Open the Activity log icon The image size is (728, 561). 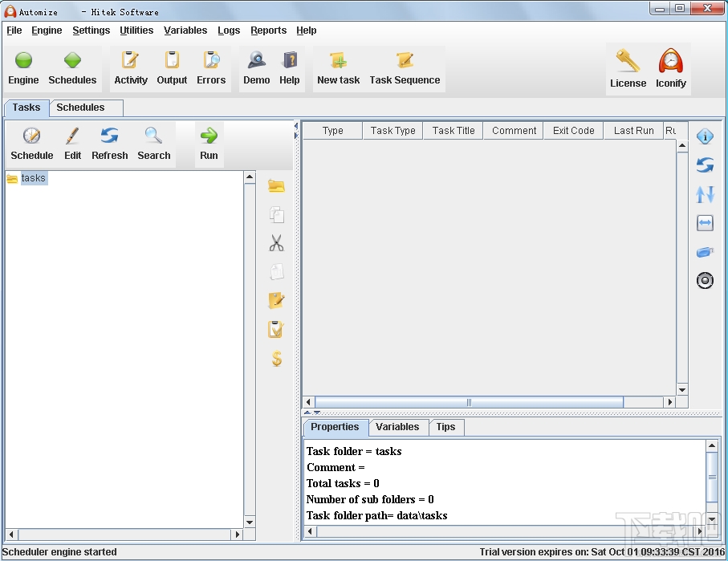click(x=131, y=60)
